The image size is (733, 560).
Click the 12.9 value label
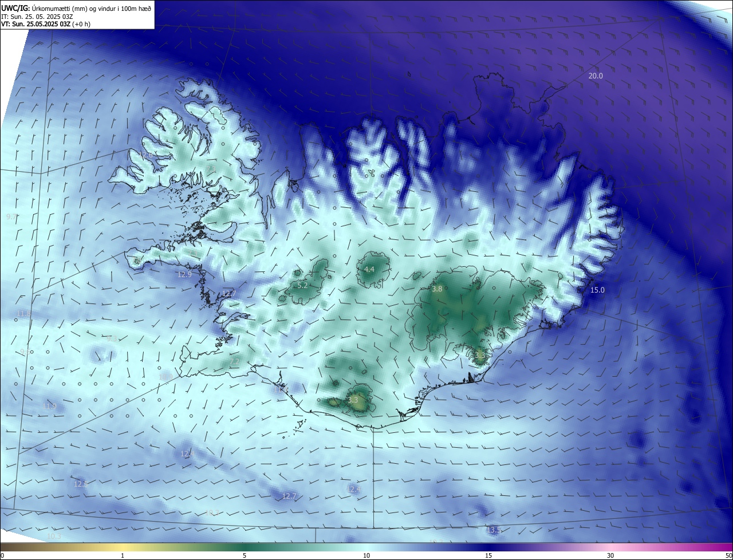[184, 274]
